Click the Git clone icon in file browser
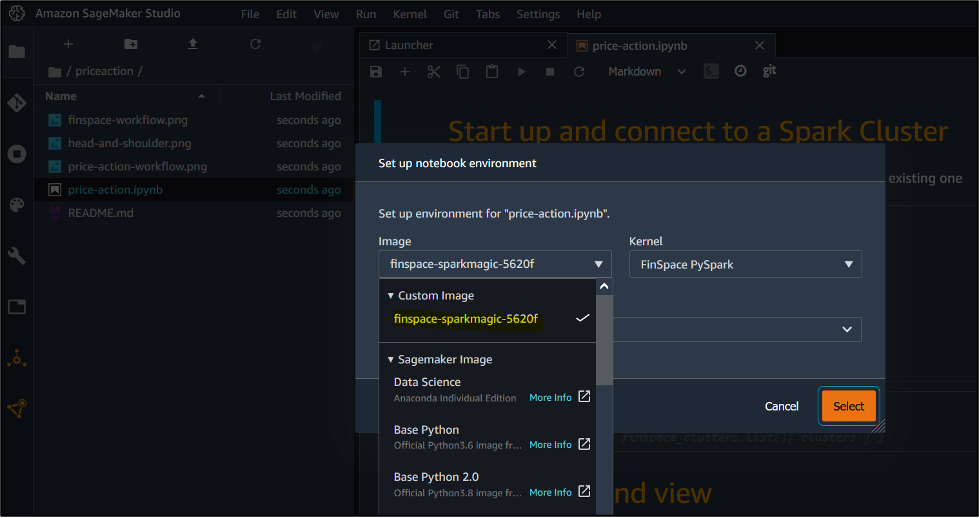The image size is (979, 518). [317, 44]
